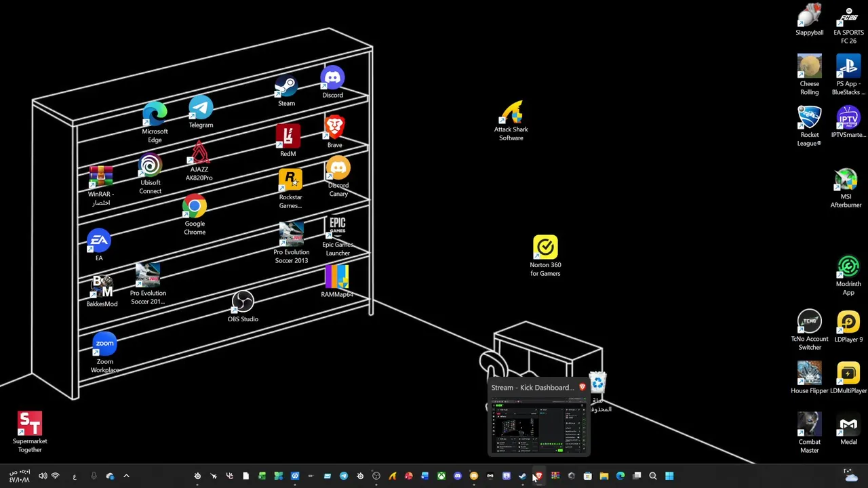Select the Epic Games Launcher icon
The width and height of the screenshot is (868, 488).
point(338,228)
